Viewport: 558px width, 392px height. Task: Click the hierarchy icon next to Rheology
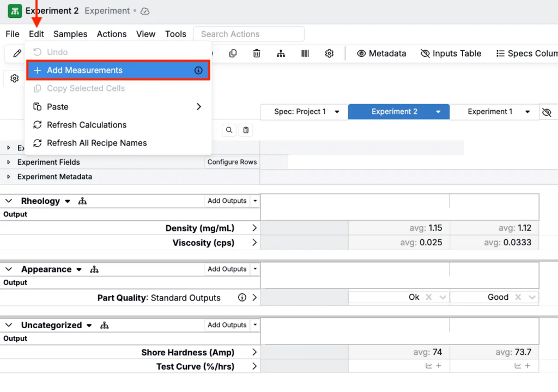[82, 201]
